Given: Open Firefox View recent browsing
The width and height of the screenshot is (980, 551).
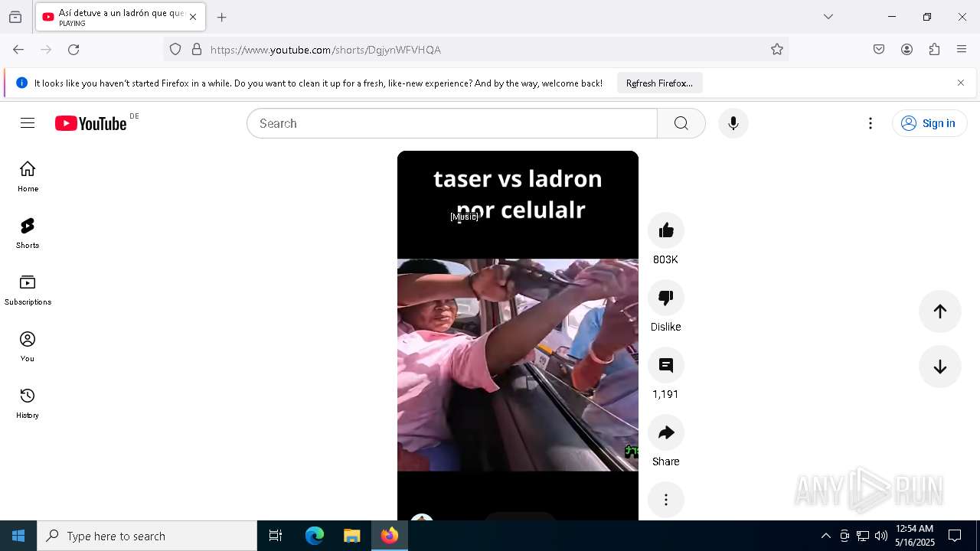Looking at the screenshot, I should 15,17.
